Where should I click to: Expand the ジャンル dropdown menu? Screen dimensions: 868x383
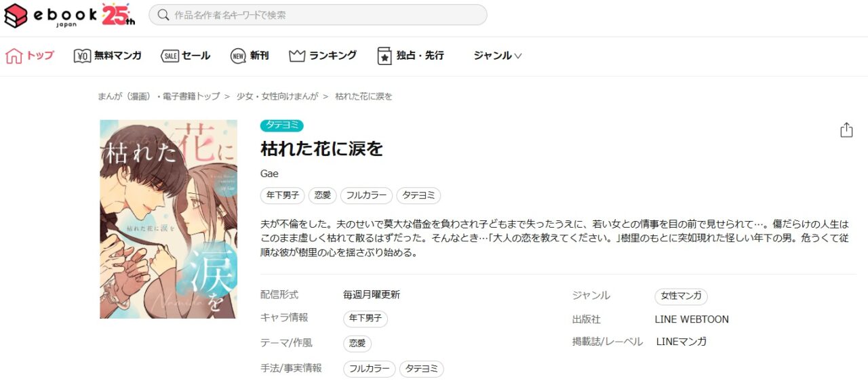click(x=498, y=56)
